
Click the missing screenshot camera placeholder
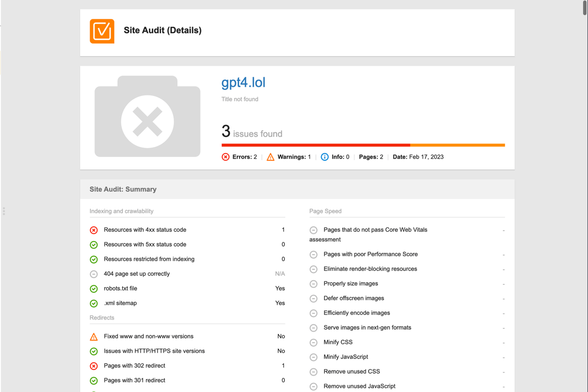[x=147, y=116]
